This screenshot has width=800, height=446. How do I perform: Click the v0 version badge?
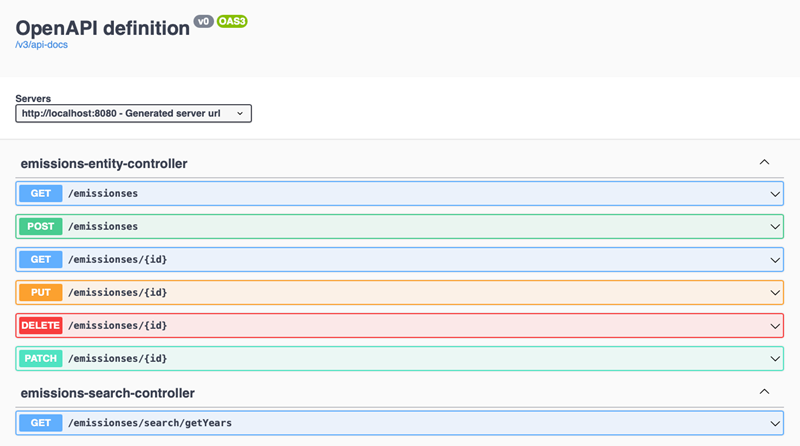tap(204, 21)
